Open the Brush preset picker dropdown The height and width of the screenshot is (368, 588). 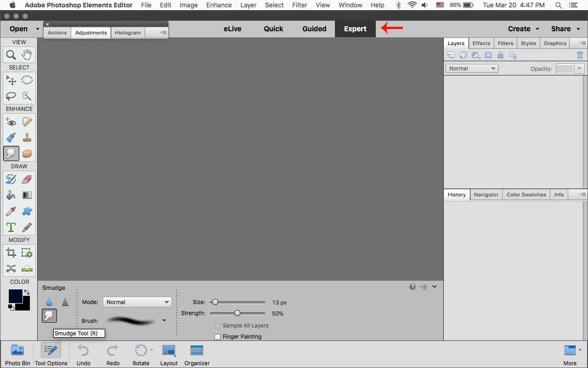164,321
